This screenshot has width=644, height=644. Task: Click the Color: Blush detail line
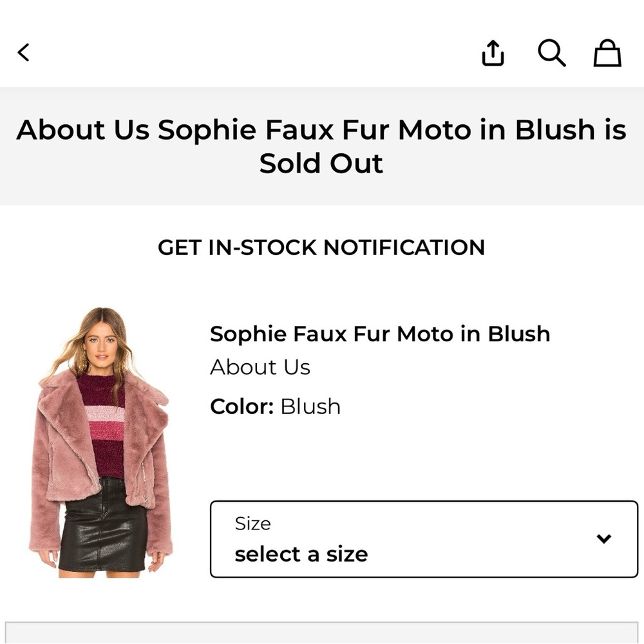(x=276, y=406)
